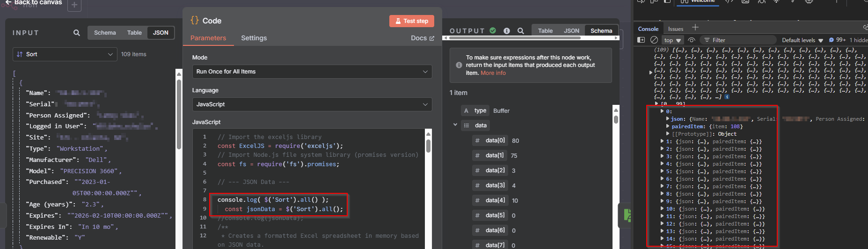Select the input JSON view tab

point(160,33)
